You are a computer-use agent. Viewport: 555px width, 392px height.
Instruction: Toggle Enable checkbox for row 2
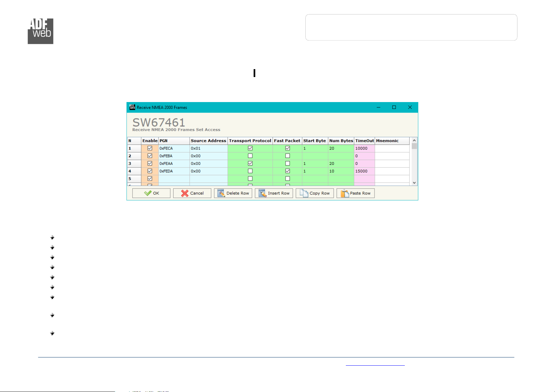pos(150,156)
